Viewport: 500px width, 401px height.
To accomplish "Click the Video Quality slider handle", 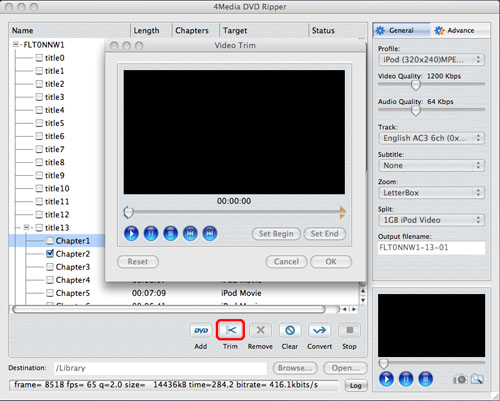I will (416, 85).
